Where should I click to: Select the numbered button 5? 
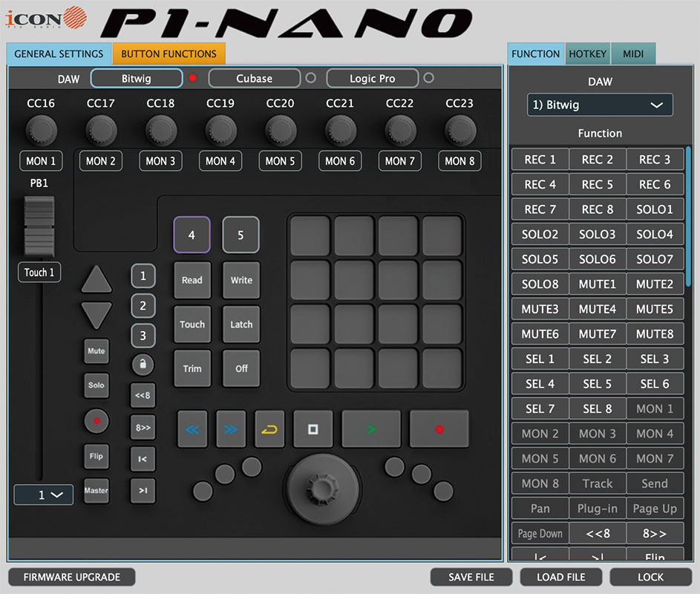tap(241, 235)
